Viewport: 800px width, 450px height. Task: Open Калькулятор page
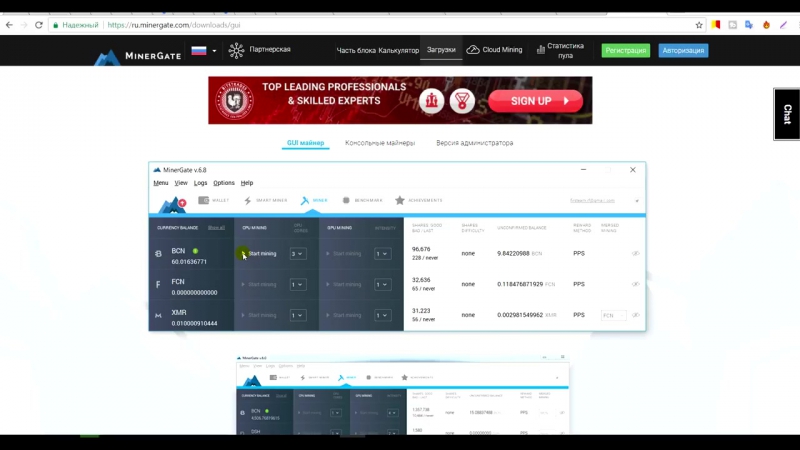398,51
